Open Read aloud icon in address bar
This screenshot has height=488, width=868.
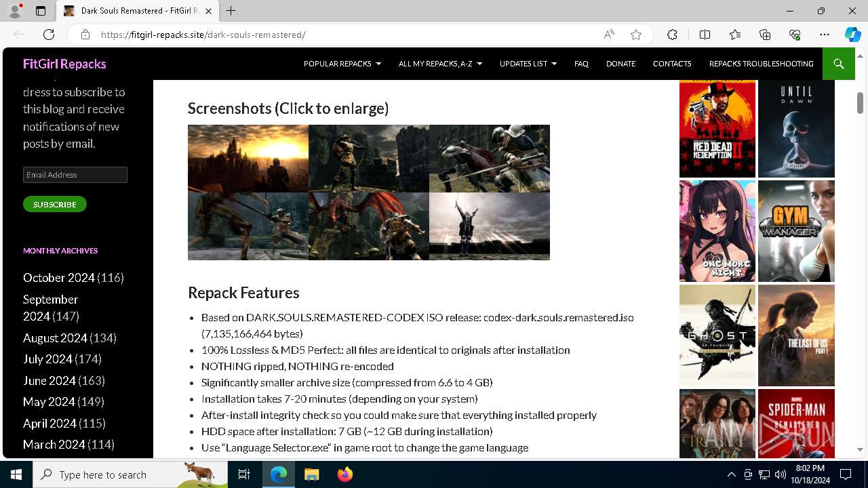pos(609,35)
